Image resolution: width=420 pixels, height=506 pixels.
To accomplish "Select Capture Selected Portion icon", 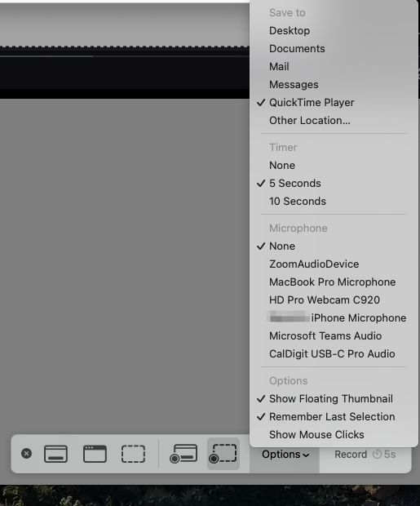I will [133, 454].
